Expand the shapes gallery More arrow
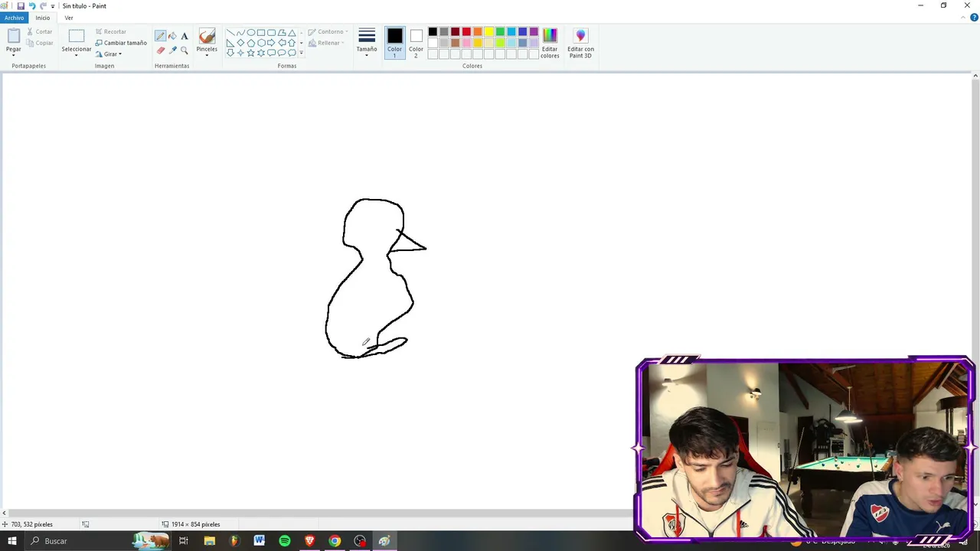The image size is (980, 551). click(302, 53)
